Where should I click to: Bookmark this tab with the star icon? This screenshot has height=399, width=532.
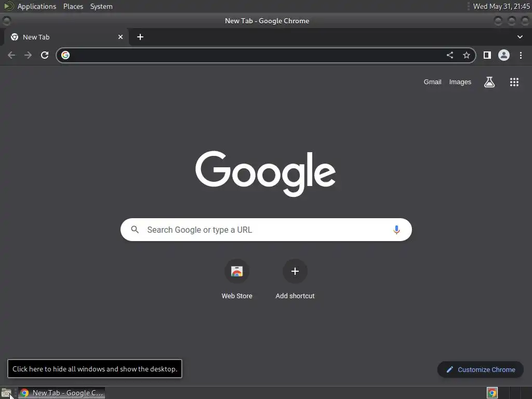pos(467,55)
